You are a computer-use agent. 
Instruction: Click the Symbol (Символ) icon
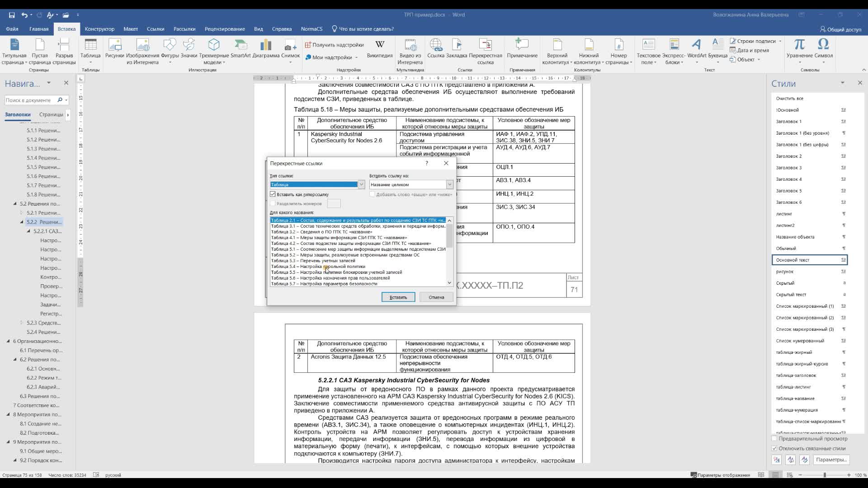coord(823,50)
